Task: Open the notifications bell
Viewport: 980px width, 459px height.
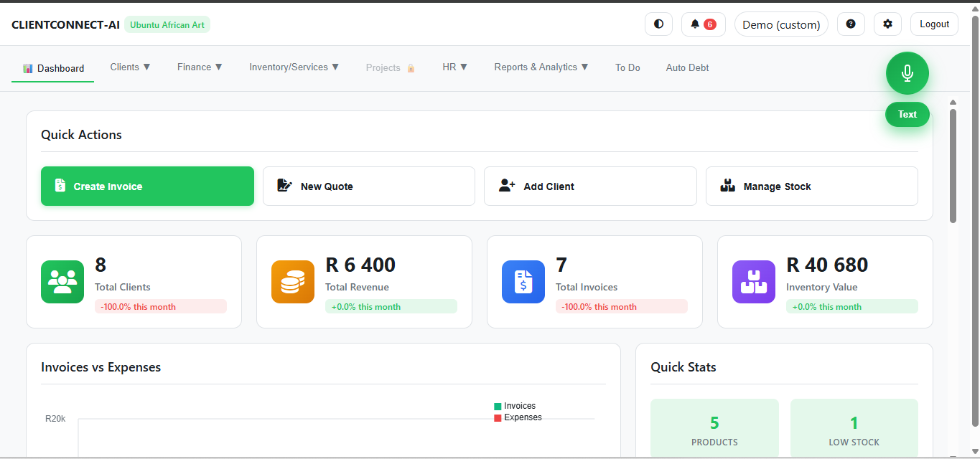Action: tap(694, 23)
